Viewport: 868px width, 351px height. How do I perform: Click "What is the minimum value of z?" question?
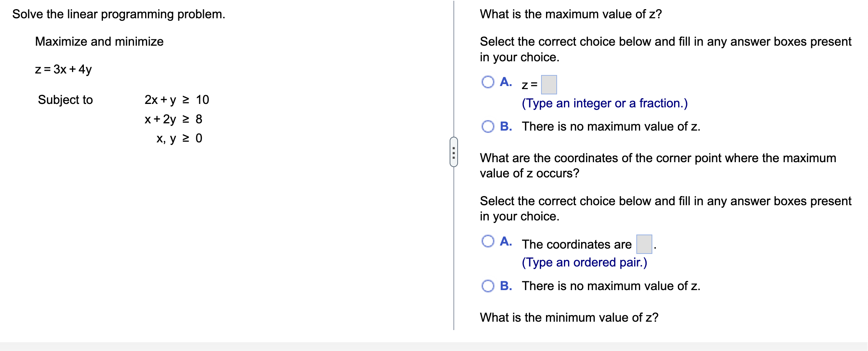tap(569, 317)
